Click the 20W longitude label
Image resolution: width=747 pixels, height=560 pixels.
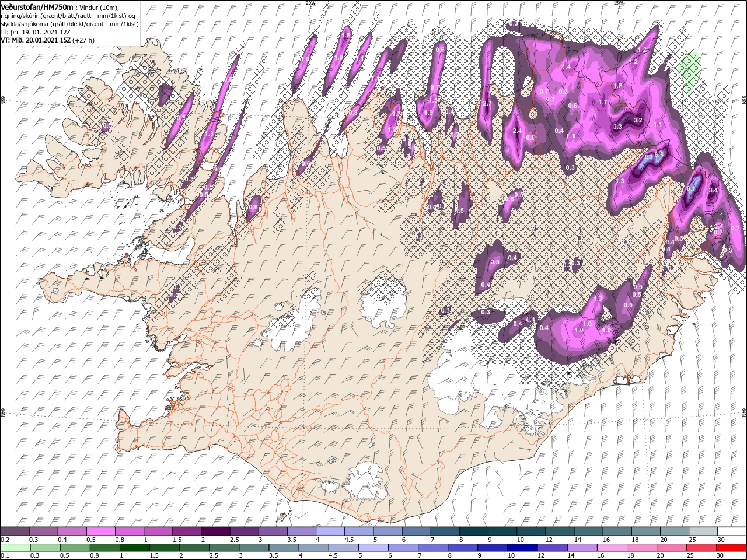pos(310,2)
